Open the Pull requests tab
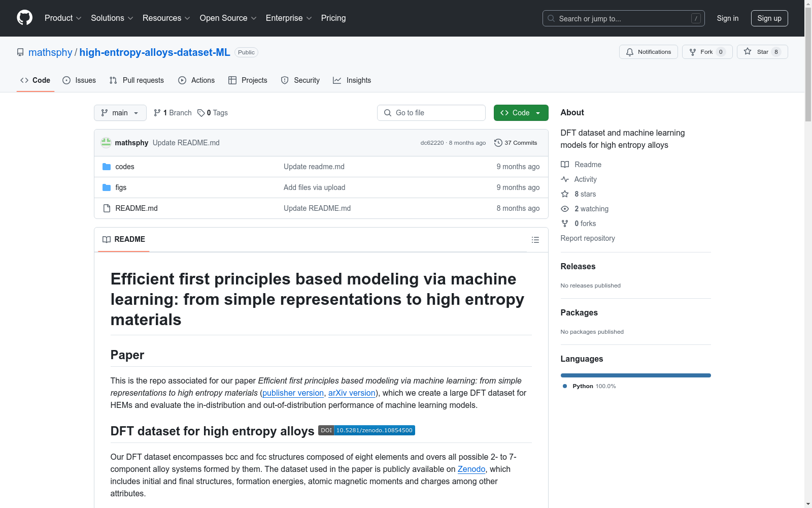Screen dimensions: 812x508 click(x=137, y=80)
